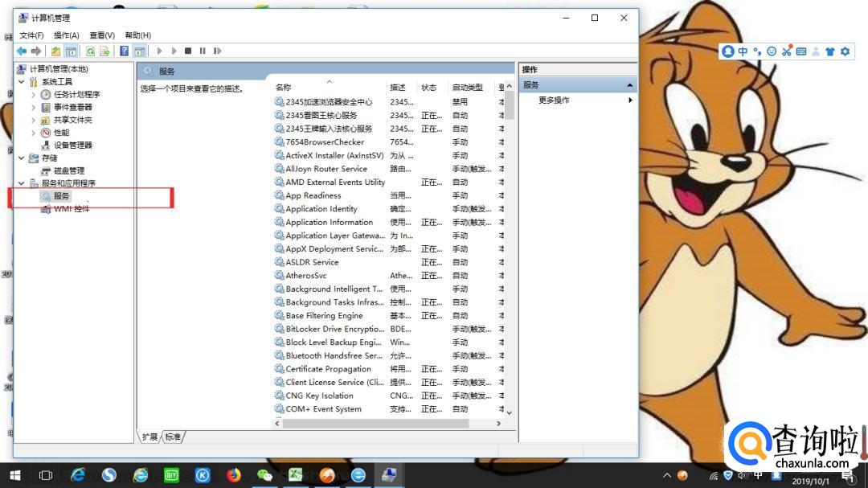Image resolution: width=868 pixels, height=488 pixels.
Task: Toggle the show/hide action pane icon
Action: (x=140, y=51)
